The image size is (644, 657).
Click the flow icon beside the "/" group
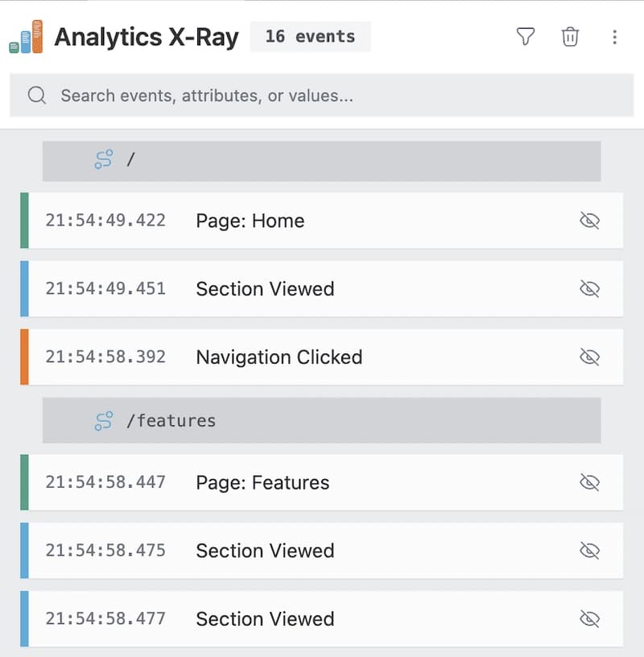101,159
